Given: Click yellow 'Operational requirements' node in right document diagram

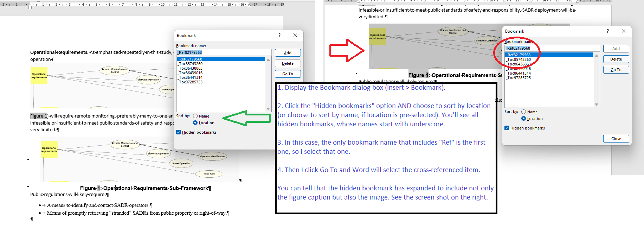Looking at the screenshot, I should click(x=377, y=36).
